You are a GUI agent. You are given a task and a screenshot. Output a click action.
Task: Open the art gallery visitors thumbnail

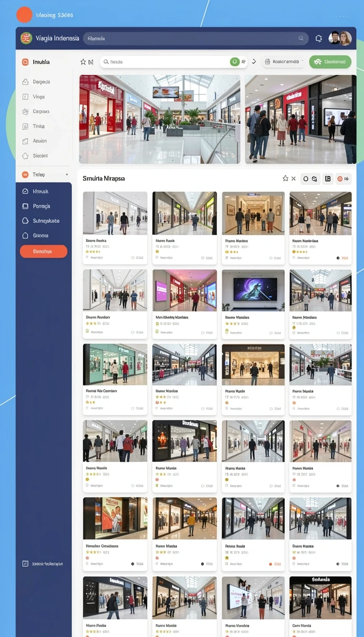pos(253,213)
